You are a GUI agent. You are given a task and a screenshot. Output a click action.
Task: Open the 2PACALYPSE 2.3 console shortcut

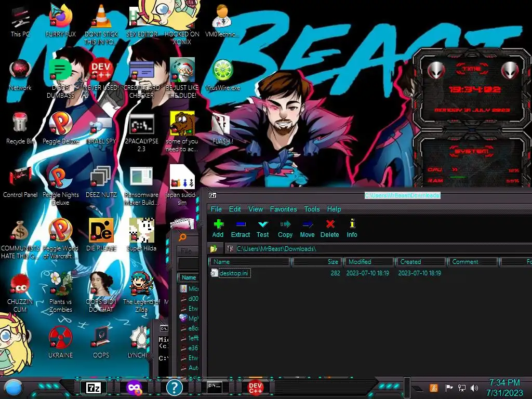tap(141, 132)
